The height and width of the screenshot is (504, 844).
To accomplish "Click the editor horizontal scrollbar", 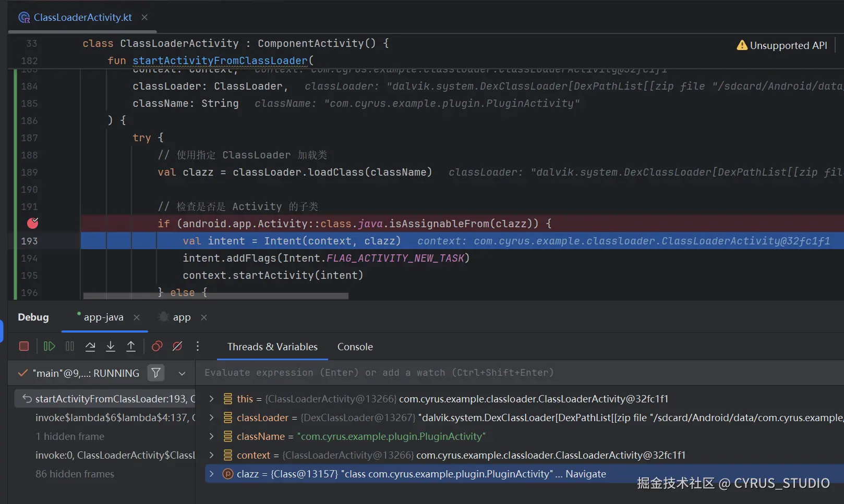I will [x=216, y=296].
